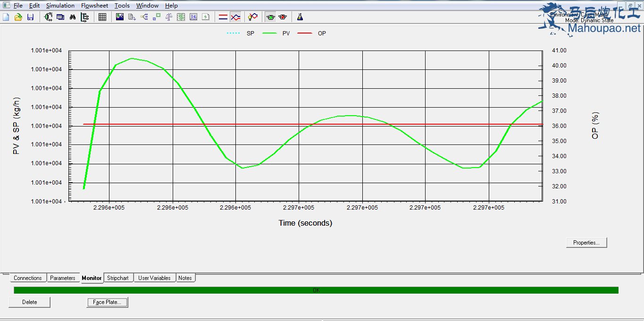Save the case with the floppy disk icon
Screen dimensions: 644x321
pos(30,17)
